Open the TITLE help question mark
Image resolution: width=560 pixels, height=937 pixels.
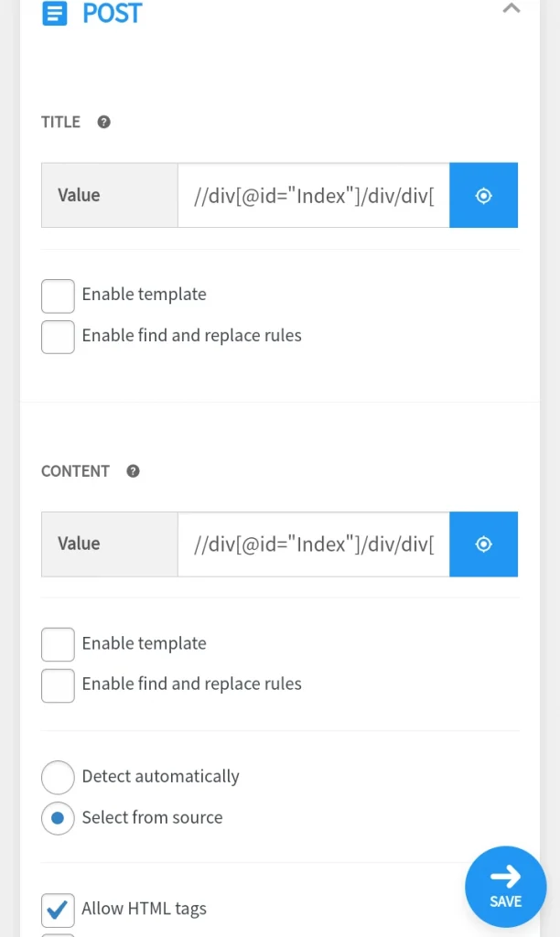pos(104,122)
